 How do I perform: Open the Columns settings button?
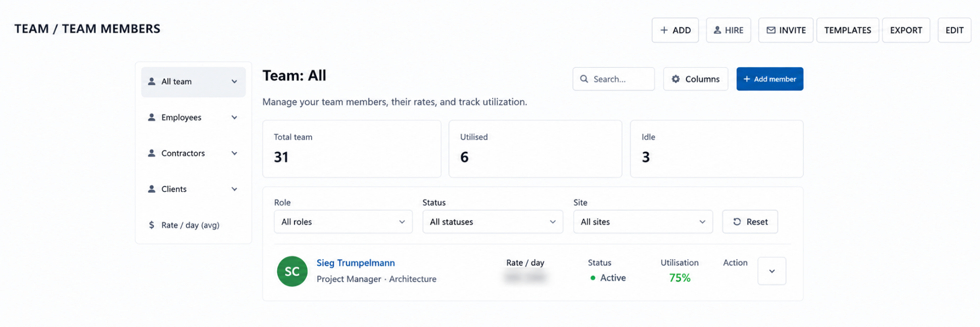(x=695, y=79)
